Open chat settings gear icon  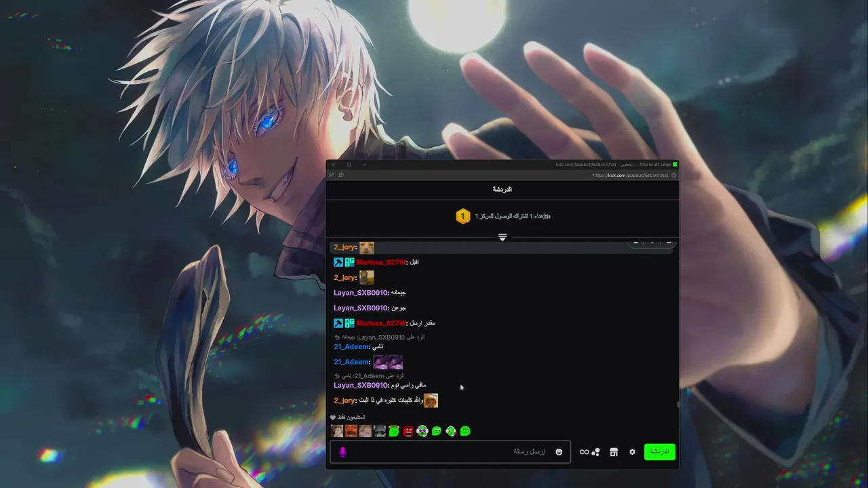(632, 452)
